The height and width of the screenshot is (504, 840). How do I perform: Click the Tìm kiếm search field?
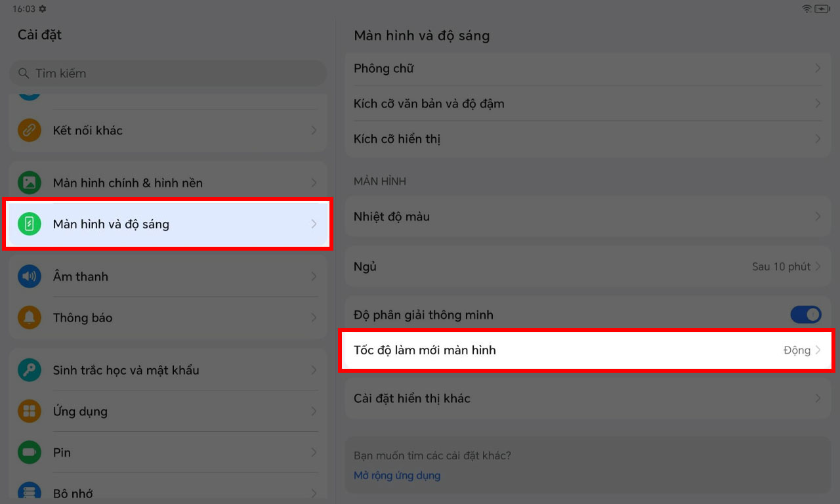pyautogui.click(x=167, y=73)
